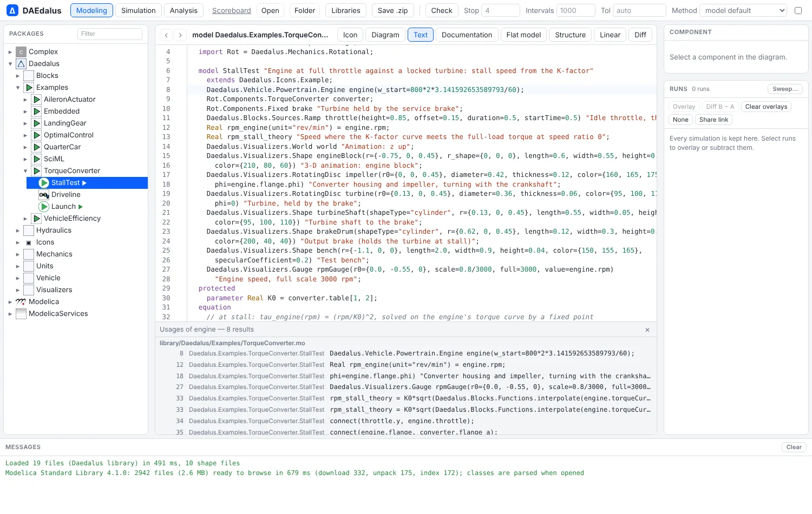Click the OptimalControl example play icon
Image resolution: width=812 pixels, height=514 pixels.
[x=36, y=135]
